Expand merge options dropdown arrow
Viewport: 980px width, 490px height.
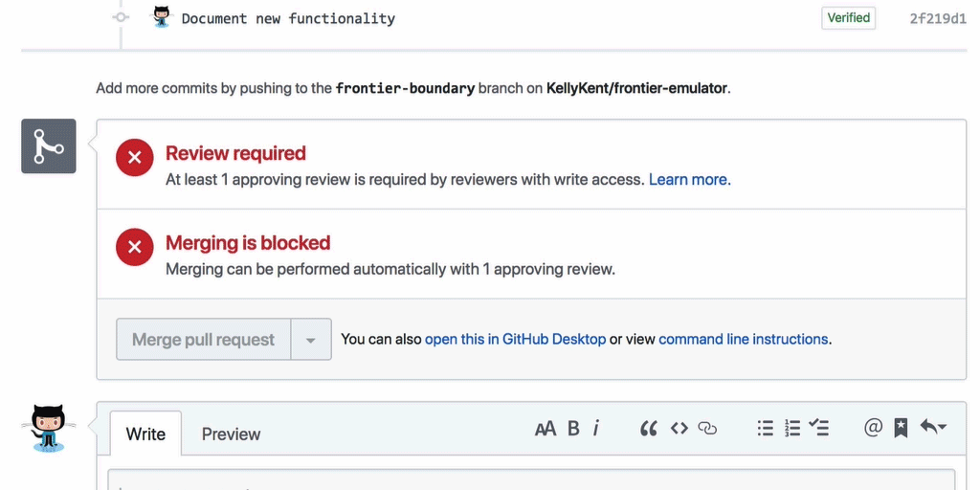pos(311,340)
